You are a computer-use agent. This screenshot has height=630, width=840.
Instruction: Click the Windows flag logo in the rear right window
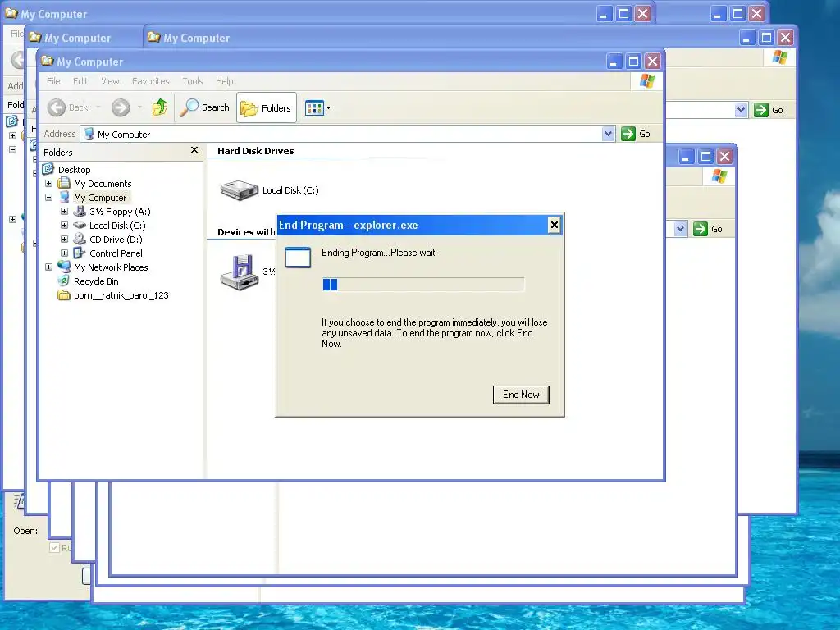point(780,57)
